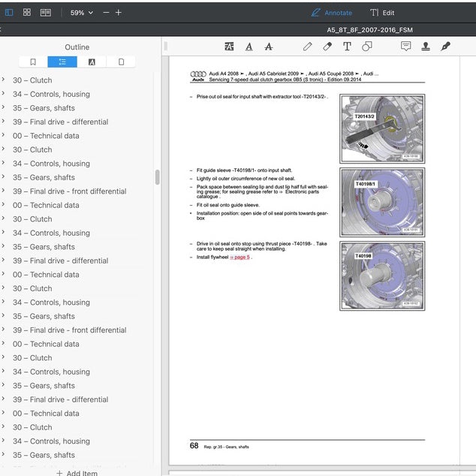Viewport: 476px width, 476px height.
Task: Open the 59% zoom dropdown
Action: [x=81, y=13]
